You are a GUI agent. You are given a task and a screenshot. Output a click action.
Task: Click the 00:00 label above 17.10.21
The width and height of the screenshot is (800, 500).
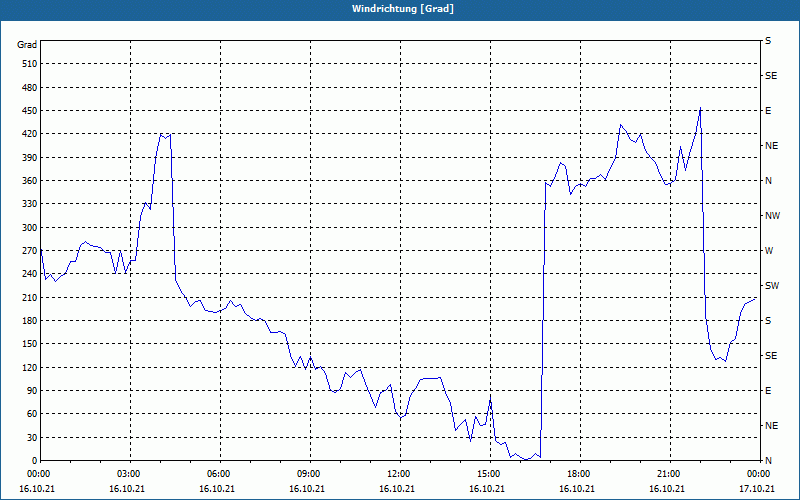[x=759, y=473]
